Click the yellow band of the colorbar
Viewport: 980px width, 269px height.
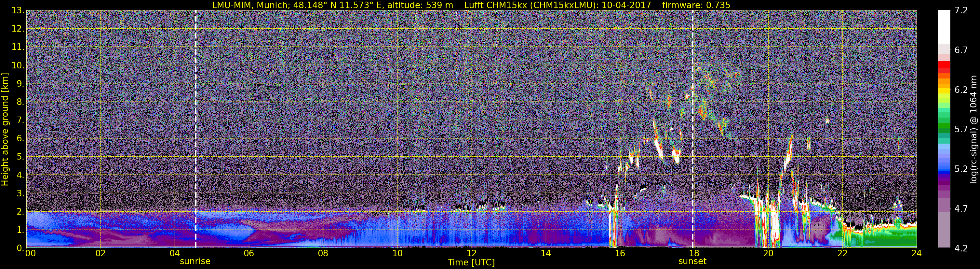944,92
